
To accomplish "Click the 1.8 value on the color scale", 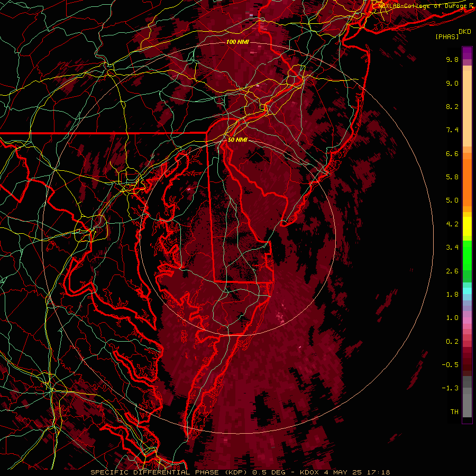I will pyautogui.click(x=452, y=295).
